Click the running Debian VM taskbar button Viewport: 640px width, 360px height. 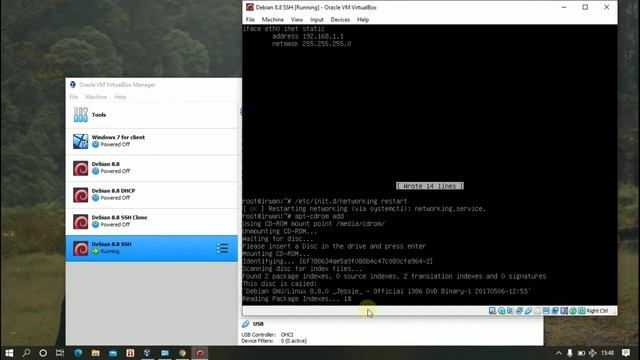point(200,353)
